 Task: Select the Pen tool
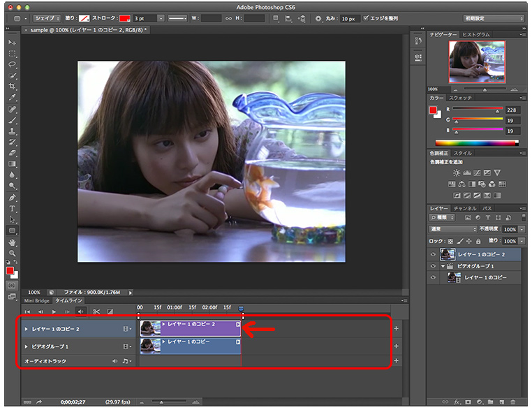(12, 198)
